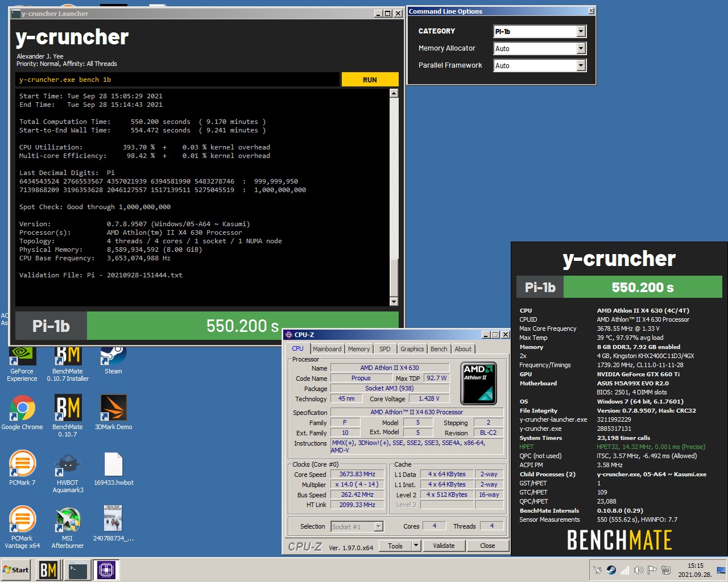Click the taskbar clock showing 15:15
This screenshot has height=582, width=728.
tap(695, 569)
